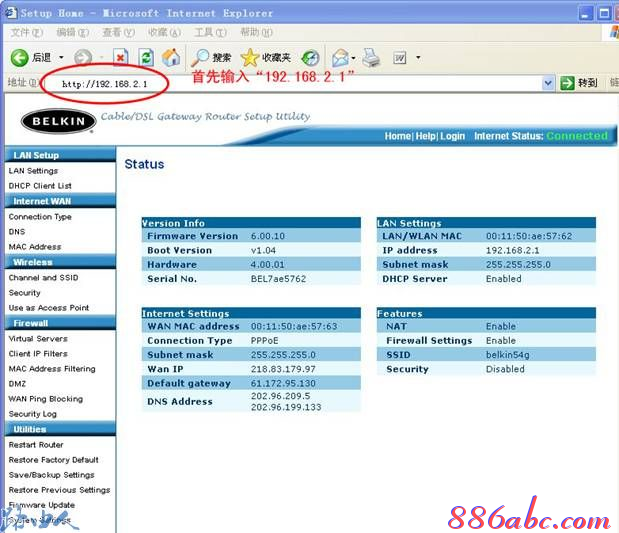Open the Search magnifier tool
Screen dimensions: 619x533
[x=201, y=58]
